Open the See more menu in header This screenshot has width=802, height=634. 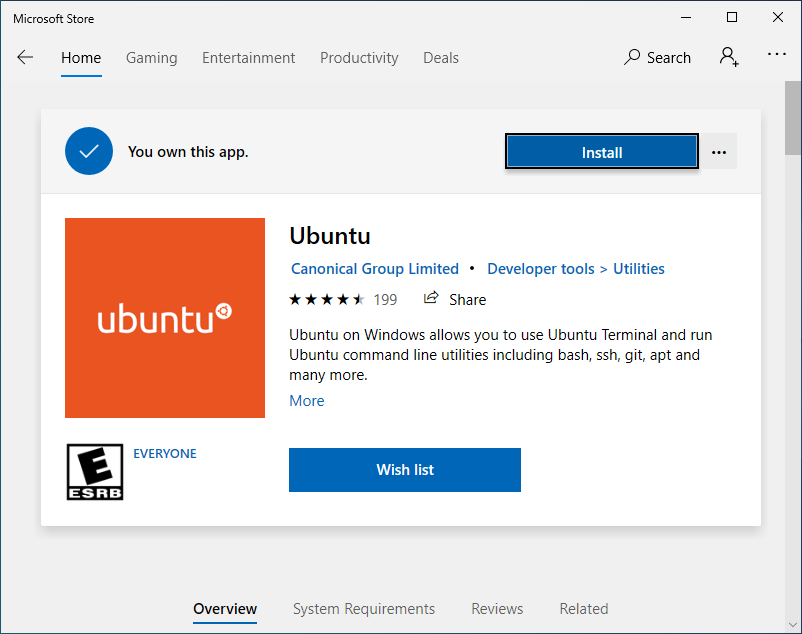[776, 54]
